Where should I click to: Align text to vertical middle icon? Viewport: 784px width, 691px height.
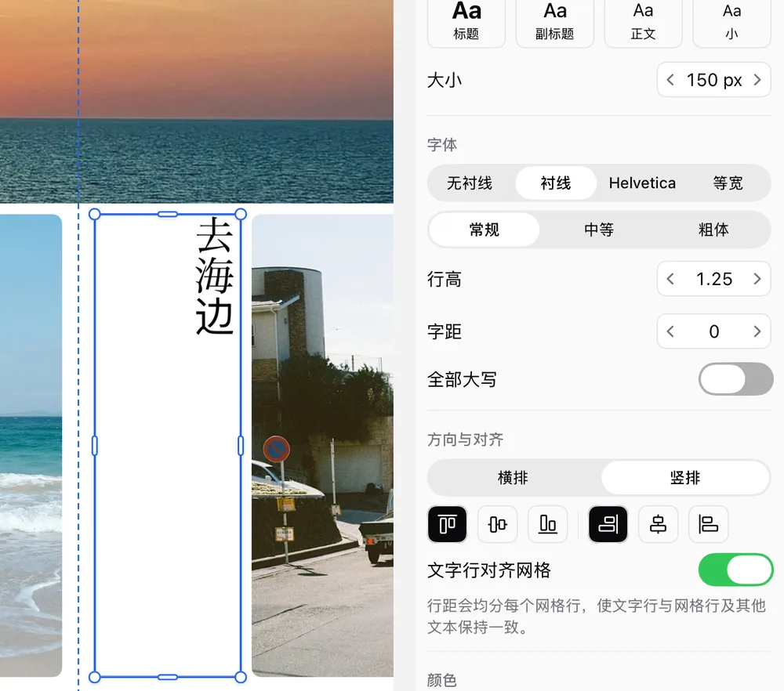tap(498, 524)
